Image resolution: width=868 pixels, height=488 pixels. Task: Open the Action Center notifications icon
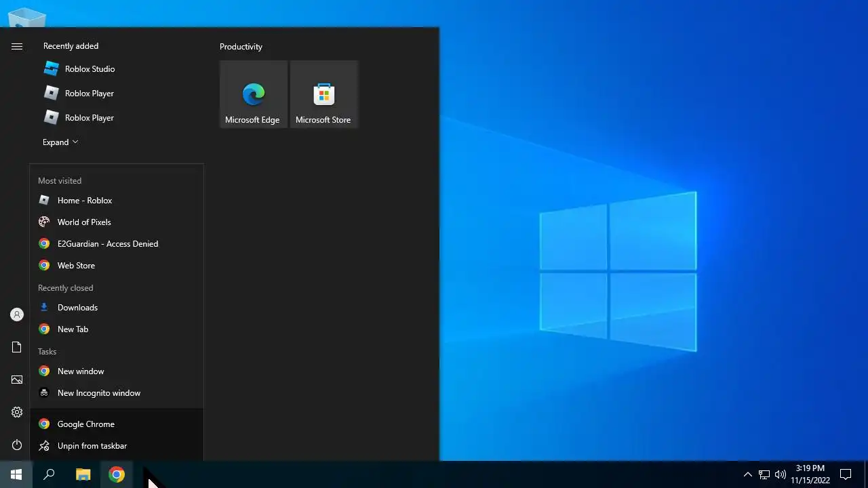pyautogui.click(x=846, y=474)
